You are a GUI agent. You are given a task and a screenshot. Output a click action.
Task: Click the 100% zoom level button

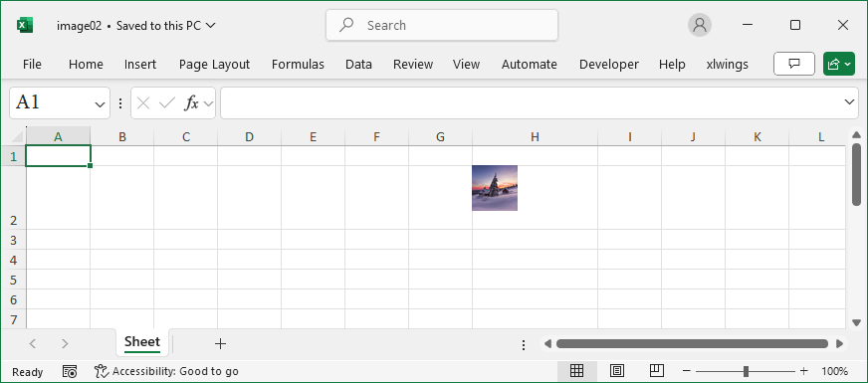pos(835,371)
